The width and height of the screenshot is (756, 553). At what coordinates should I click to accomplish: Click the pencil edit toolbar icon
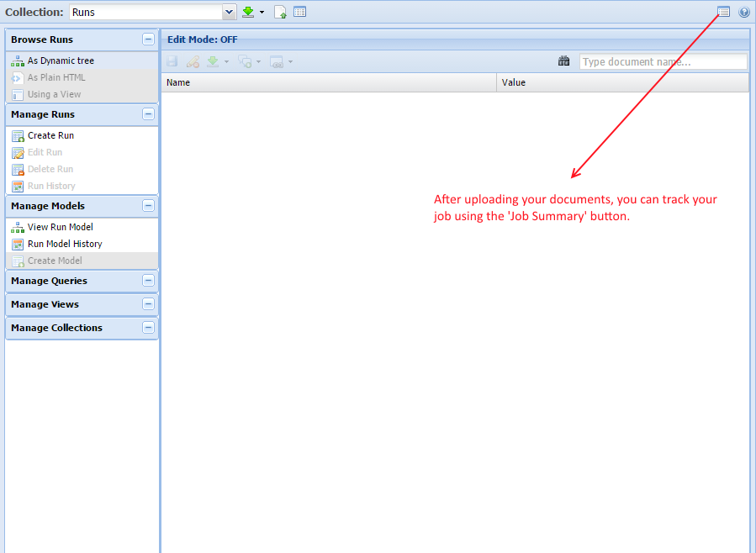click(193, 61)
